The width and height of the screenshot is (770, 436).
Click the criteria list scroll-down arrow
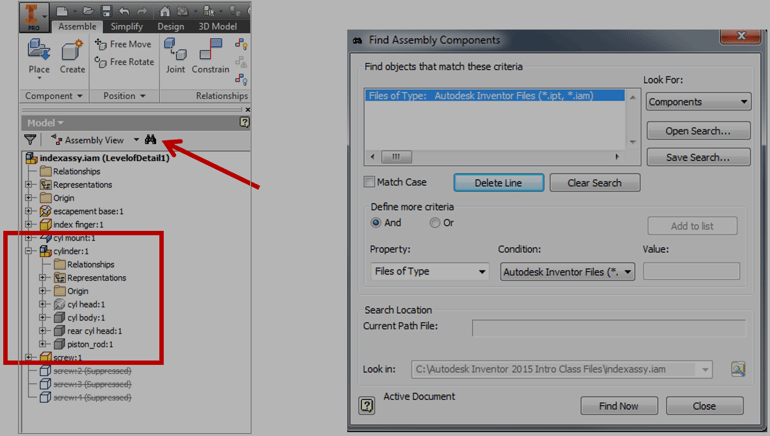click(633, 142)
